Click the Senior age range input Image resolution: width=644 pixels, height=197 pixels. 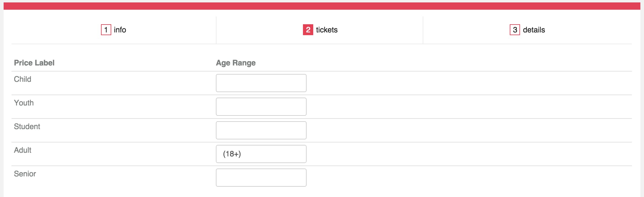click(x=261, y=178)
